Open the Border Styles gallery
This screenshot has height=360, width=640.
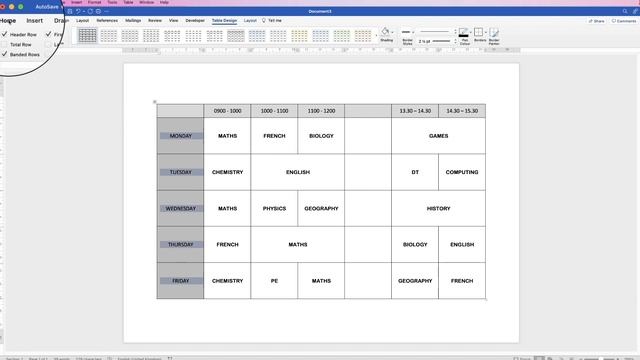[407, 36]
